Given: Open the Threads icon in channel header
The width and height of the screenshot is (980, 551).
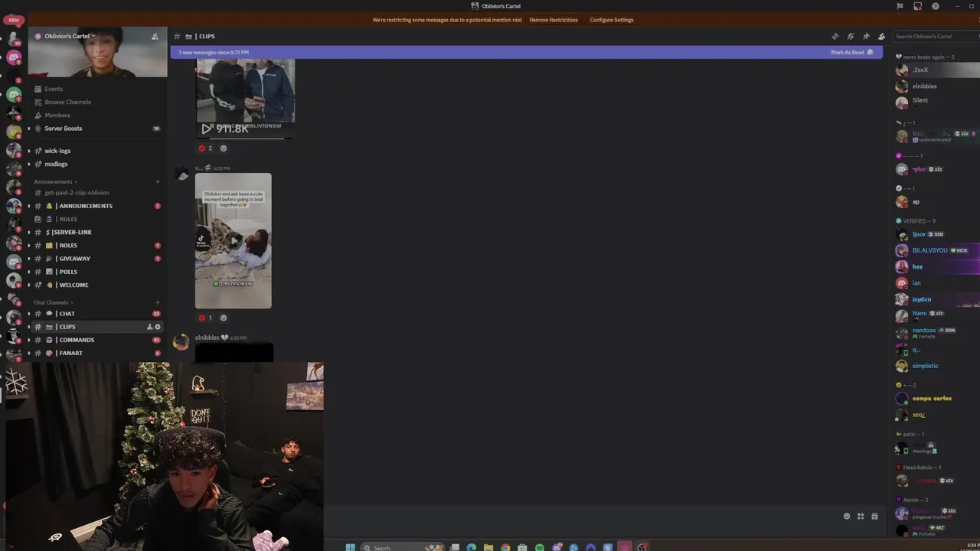Looking at the screenshot, I should [835, 36].
